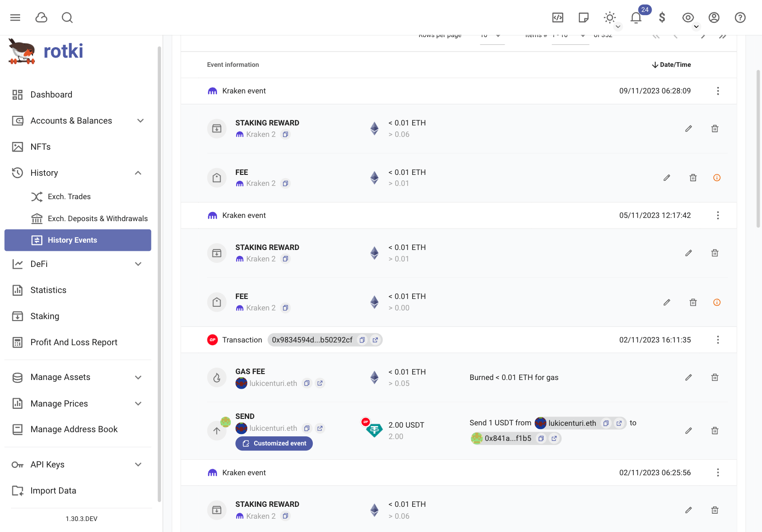Image resolution: width=762 pixels, height=532 pixels.
Task: Sort by Date/Time column header
Action: [671, 65]
